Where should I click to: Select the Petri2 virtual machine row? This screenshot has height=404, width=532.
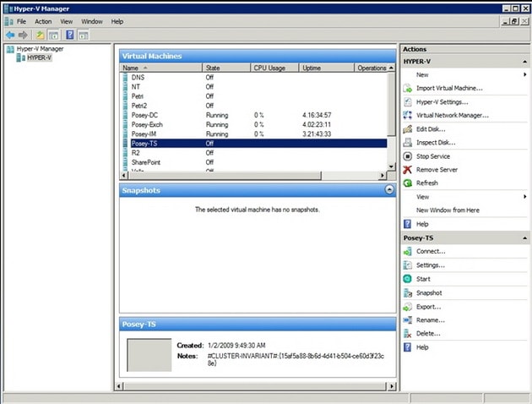pos(254,106)
